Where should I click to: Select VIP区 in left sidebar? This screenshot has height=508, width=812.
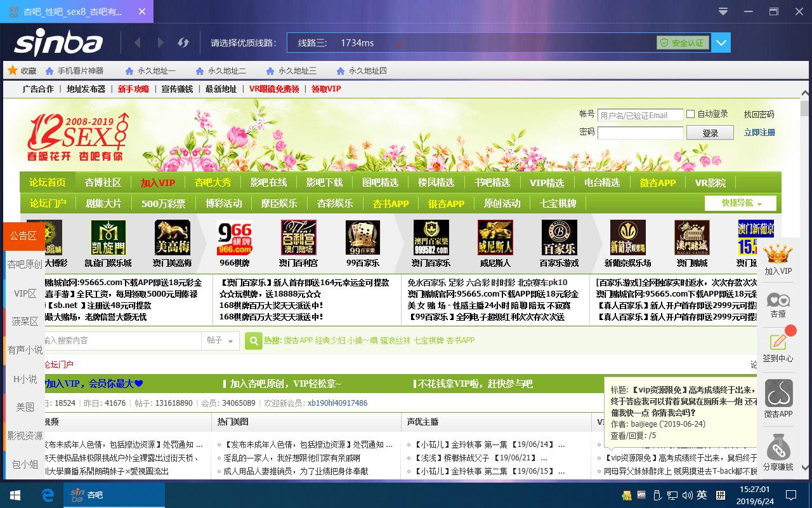click(x=25, y=293)
